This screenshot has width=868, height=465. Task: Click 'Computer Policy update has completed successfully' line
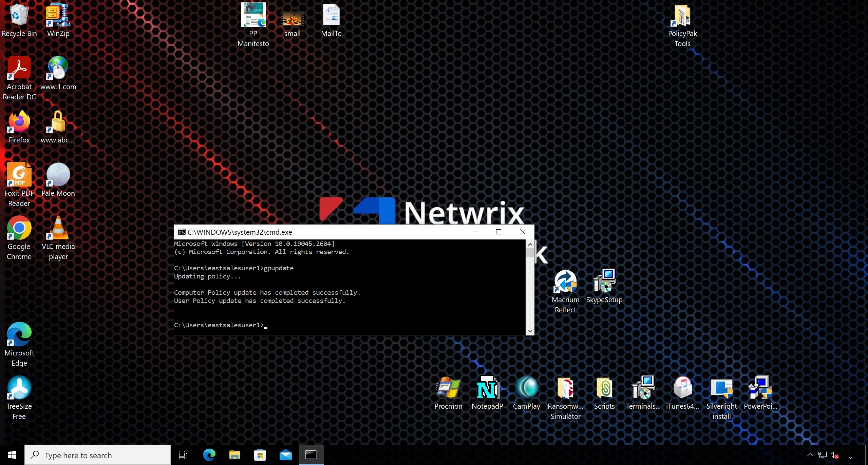tap(267, 292)
